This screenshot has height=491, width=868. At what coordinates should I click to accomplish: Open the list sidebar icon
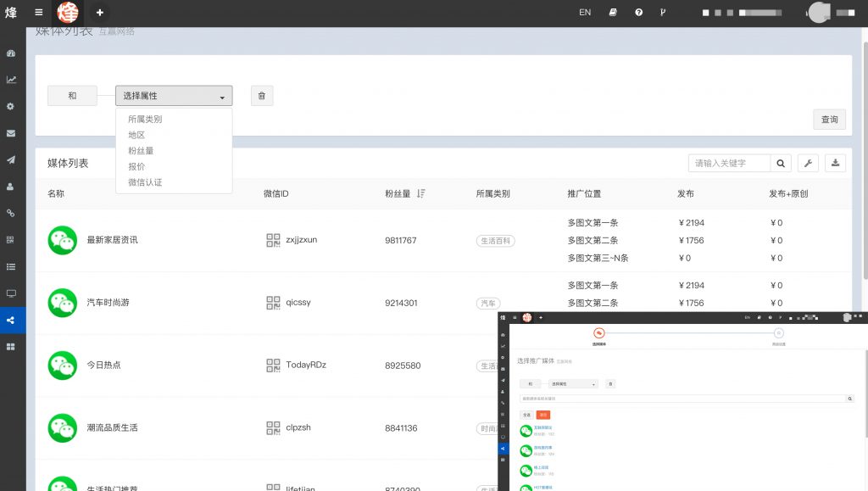[10, 267]
